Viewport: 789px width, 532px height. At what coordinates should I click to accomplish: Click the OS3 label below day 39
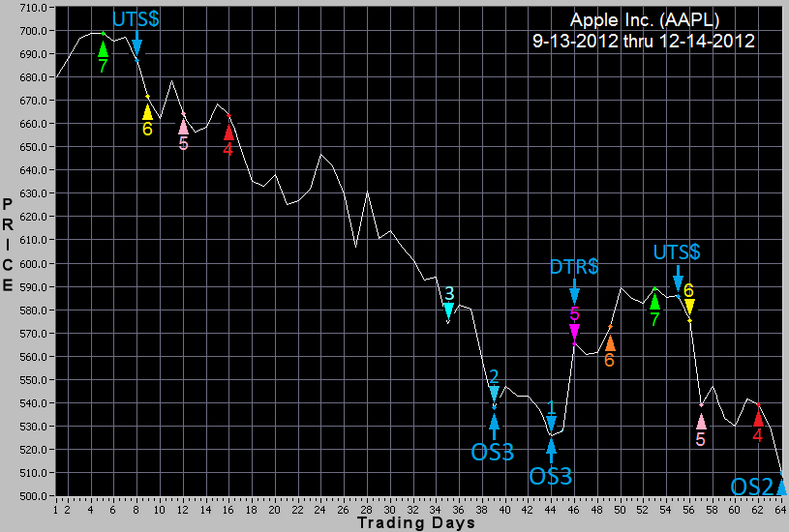point(492,453)
